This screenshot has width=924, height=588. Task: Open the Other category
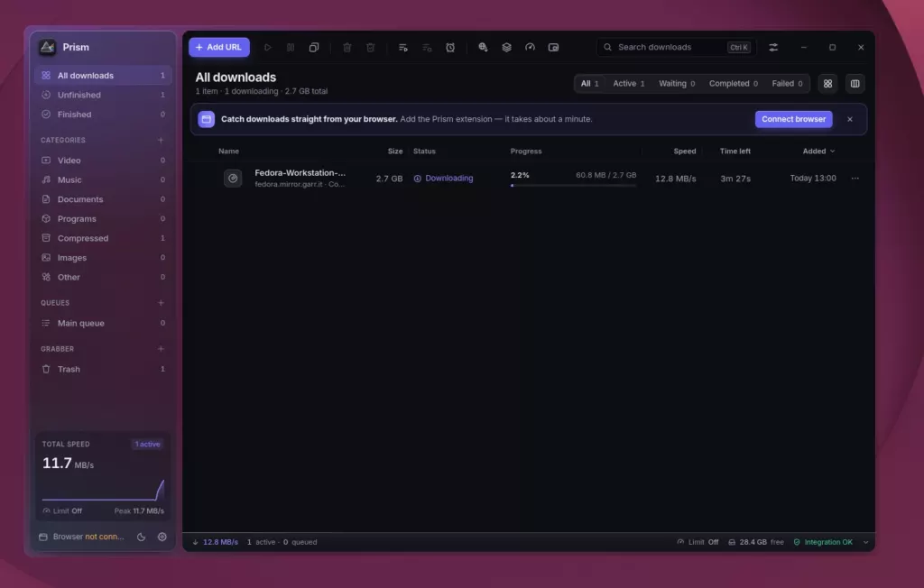pyautogui.click(x=103, y=277)
